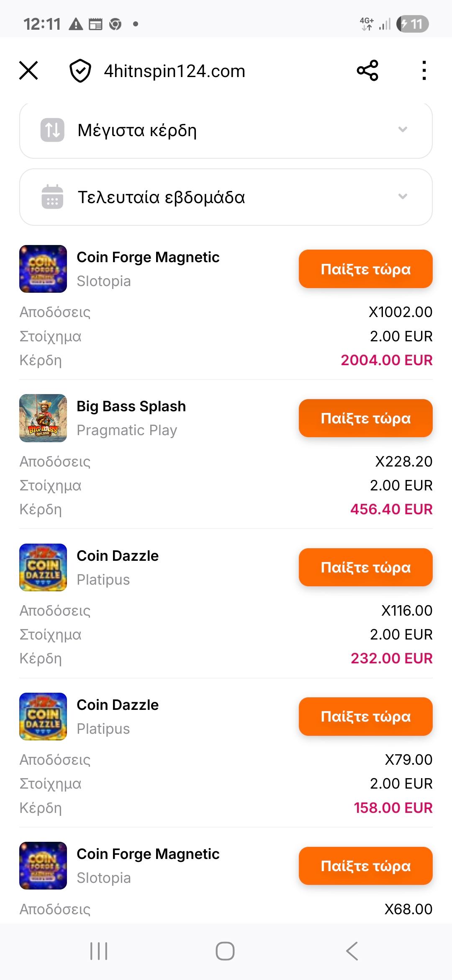Tap the share icon in header
The width and height of the screenshot is (452, 980).
click(x=367, y=70)
